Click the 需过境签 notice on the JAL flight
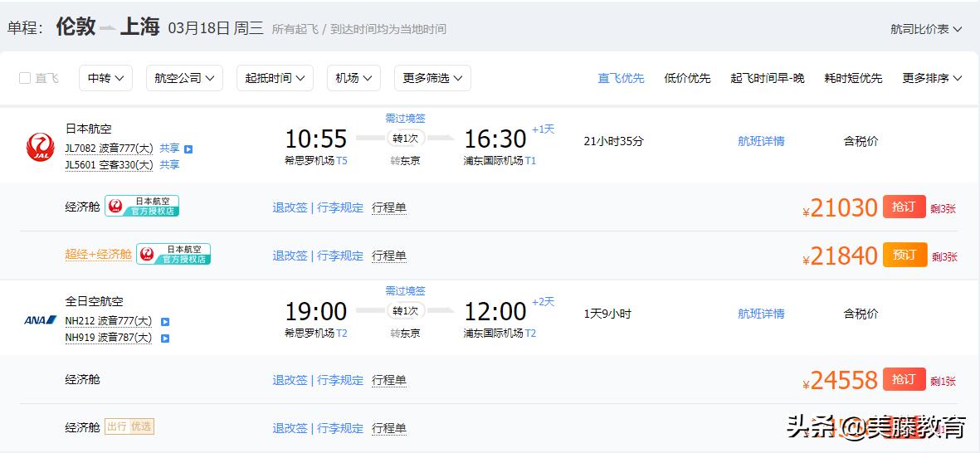980x453 pixels. [405, 118]
